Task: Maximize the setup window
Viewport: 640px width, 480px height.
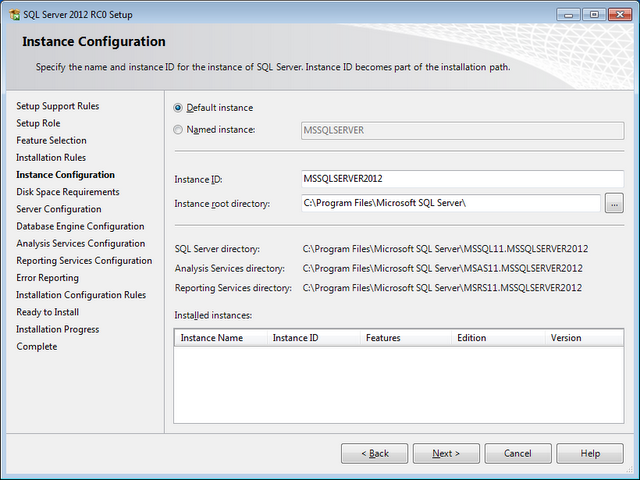Action: coord(594,15)
